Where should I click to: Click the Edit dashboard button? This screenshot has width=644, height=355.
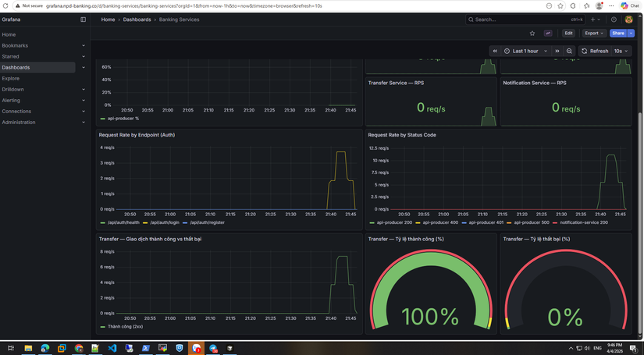tap(568, 34)
